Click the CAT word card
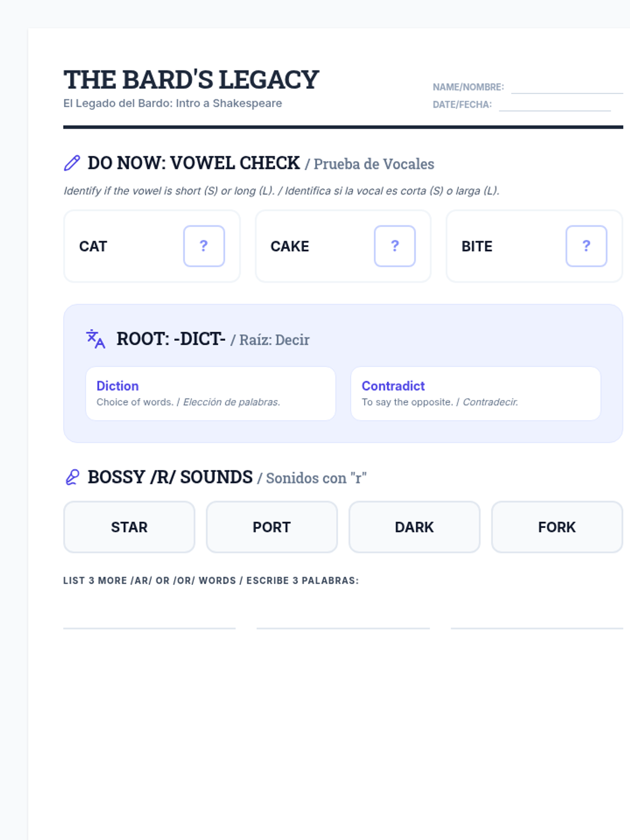Image resolution: width=630 pixels, height=840 pixels. coord(152,246)
